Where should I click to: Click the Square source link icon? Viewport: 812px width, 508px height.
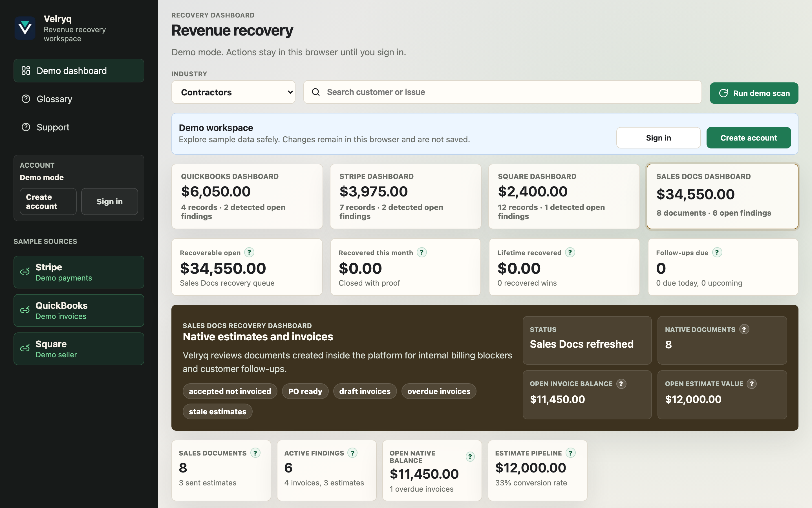[x=25, y=349]
